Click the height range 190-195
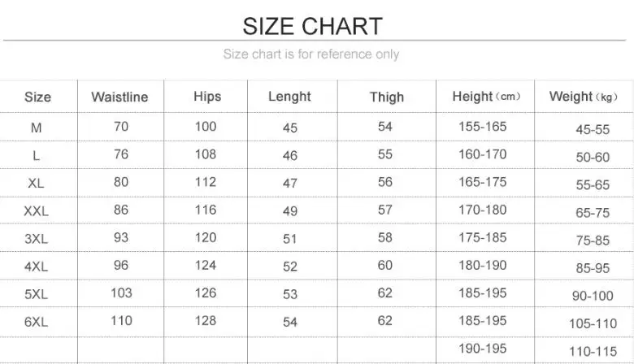Viewport: 634px width, 364px height. tap(482, 348)
